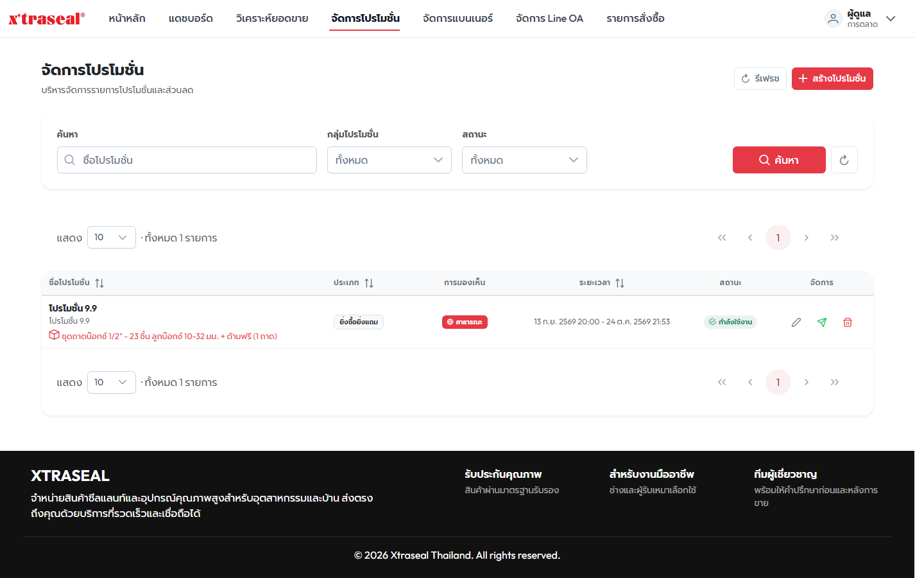
Task: Click the Xtraseal logo
Action: [x=47, y=19]
